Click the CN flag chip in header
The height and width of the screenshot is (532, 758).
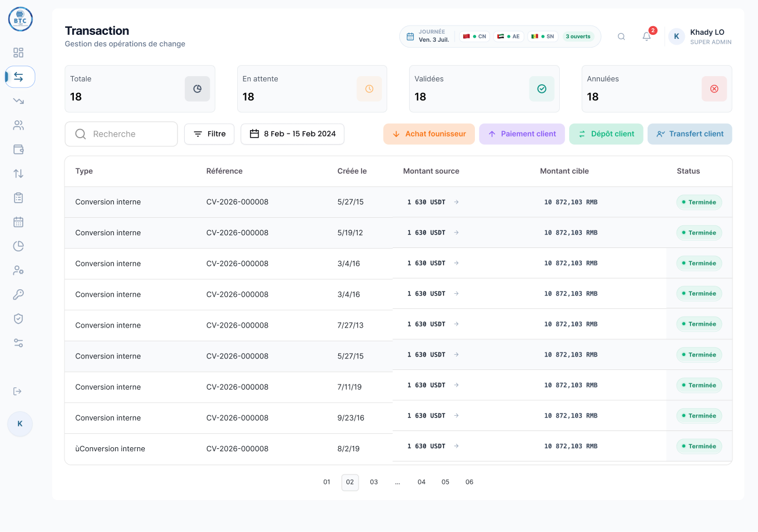click(474, 37)
